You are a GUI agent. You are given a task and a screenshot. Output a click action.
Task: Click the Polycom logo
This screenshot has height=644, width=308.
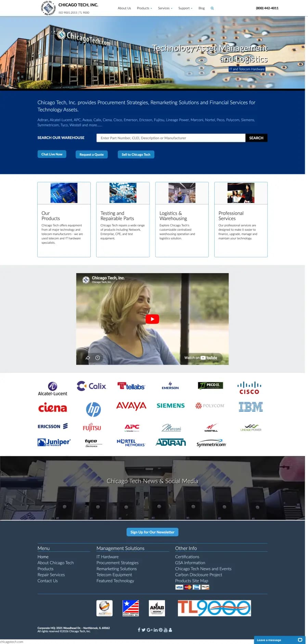pyautogui.click(x=210, y=406)
